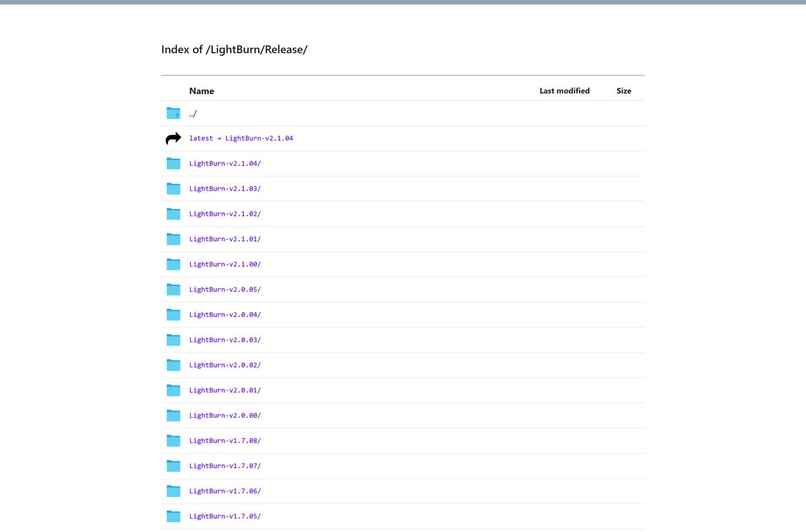Click folder icon beside LightBurn-v2.0.04/
The image size is (806, 532).
pos(173,314)
